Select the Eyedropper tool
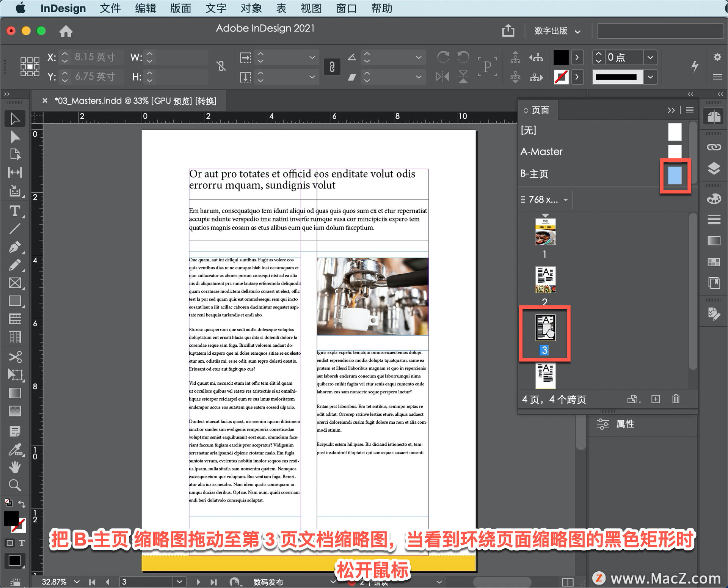Screen dimensions: 728x588 tap(15, 450)
